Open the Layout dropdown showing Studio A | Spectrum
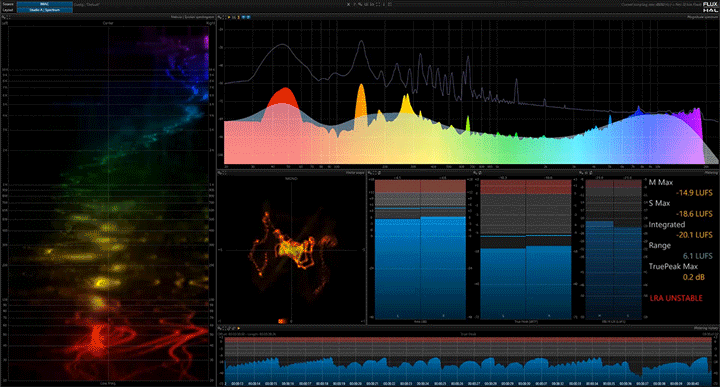Viewport: 720px width, 387px height. coord(45,10)
